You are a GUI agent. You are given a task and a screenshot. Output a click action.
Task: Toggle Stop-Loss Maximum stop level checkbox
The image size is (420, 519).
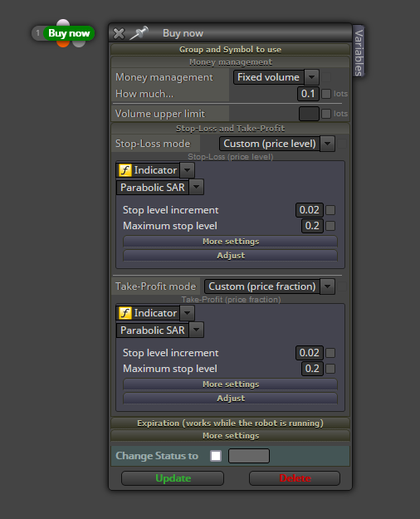pyautogui.click(x=330, y=226)
